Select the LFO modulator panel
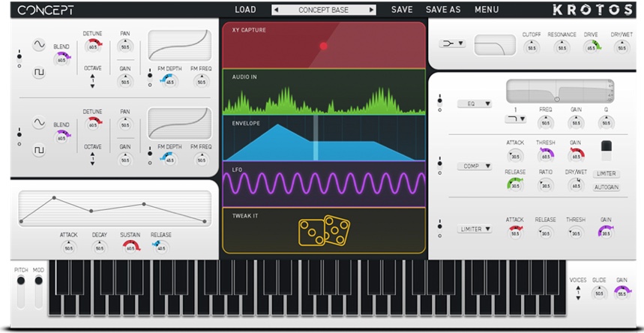The width and height of the screenshot is (644, 333). [324, 184]
